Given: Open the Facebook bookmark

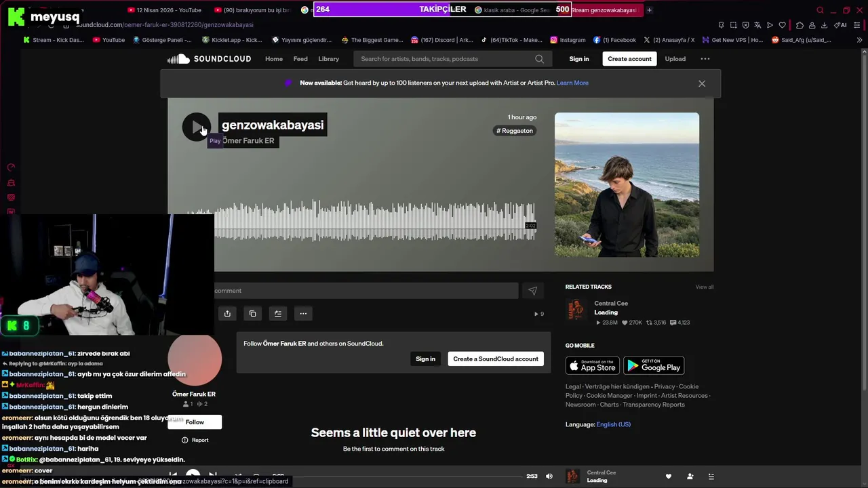Looking at the screenshot, I should click(x=614, y=40).
